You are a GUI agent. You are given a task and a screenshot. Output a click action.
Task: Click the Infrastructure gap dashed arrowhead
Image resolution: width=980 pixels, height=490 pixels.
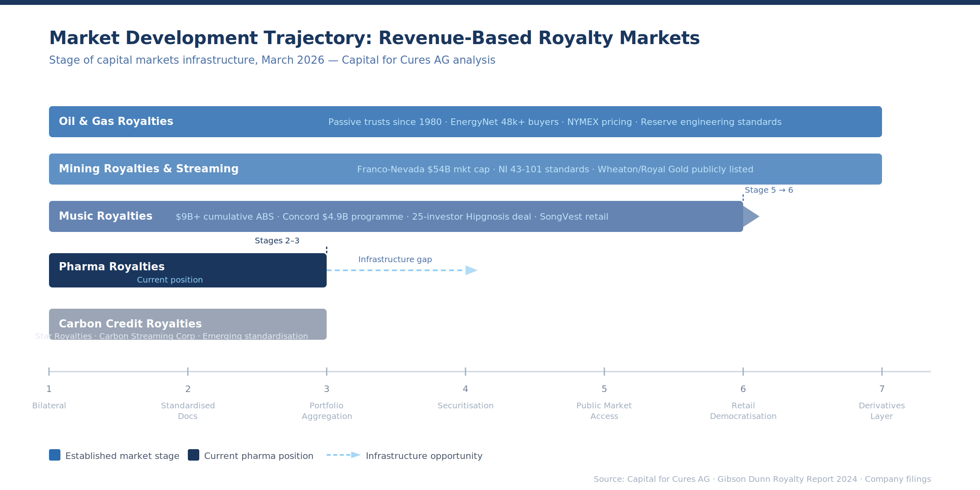click(470, 270)
